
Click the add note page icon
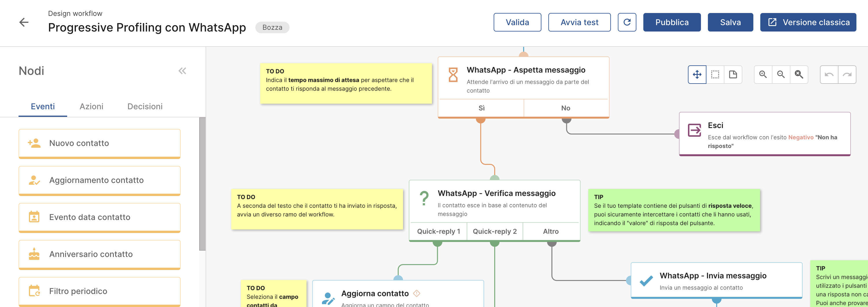pyautogui.click(x=733, y=74)
